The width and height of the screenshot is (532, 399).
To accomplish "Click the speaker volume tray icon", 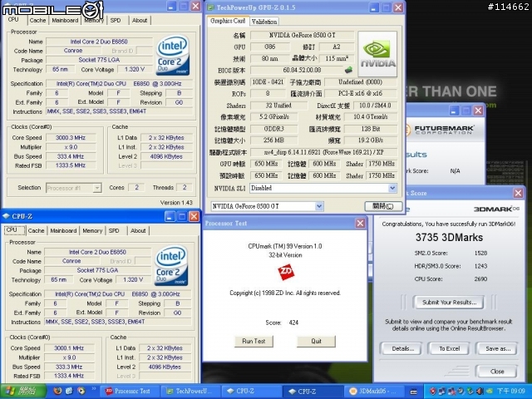I will point(480,392).
